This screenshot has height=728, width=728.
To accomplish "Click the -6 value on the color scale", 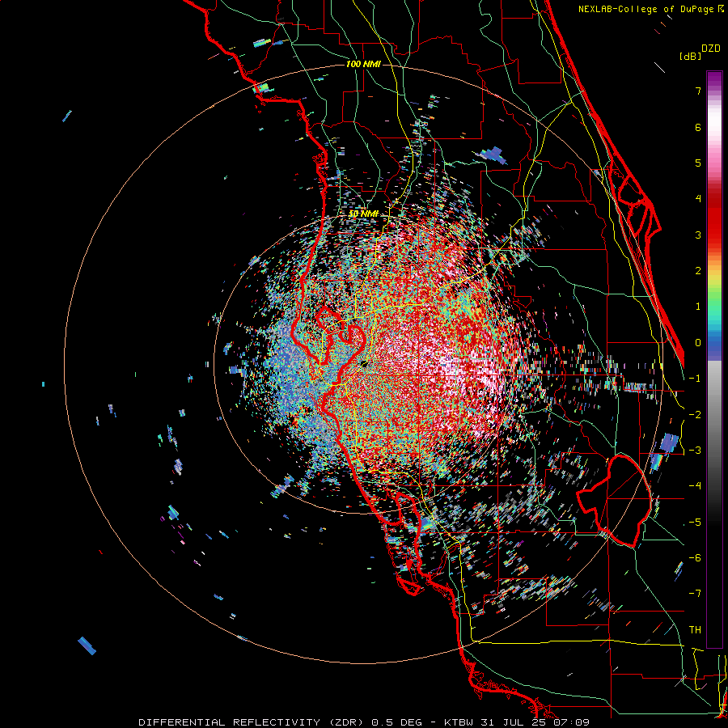I will pyautogui.click(x=695, y=558).
